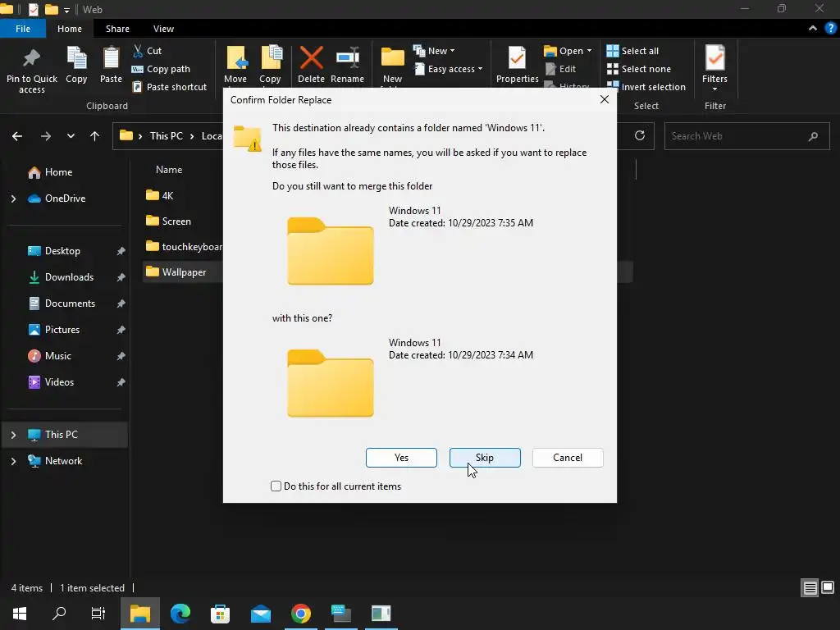
Task: Launch Google Chrome from taskbar
Action: [x=300, y=614]
